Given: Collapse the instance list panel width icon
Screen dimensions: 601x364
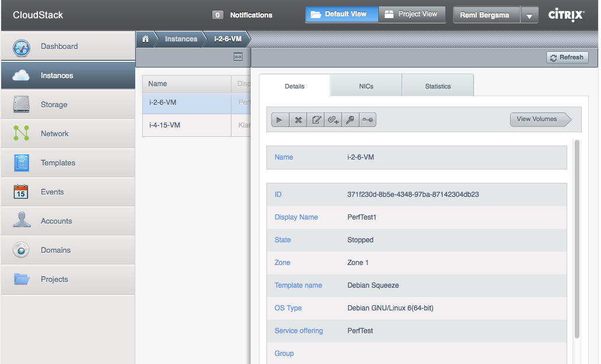Looking at the screenshot, I should [x=238, y=57].
